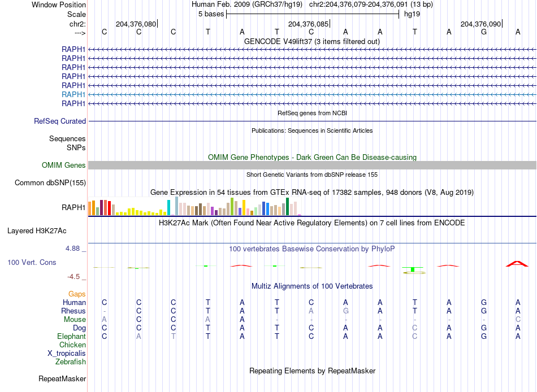Select the Mouse alignment row label
Image resolution: width=537 pixels, height=392 pixels.
click(75, 320)
